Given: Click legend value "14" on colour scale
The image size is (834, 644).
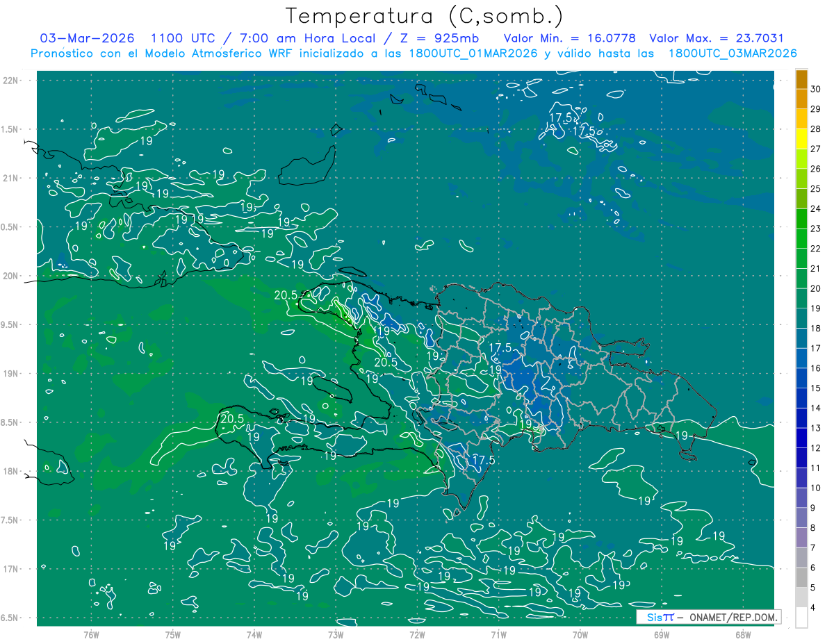Looking at the screenshot, I should (816, 408).
